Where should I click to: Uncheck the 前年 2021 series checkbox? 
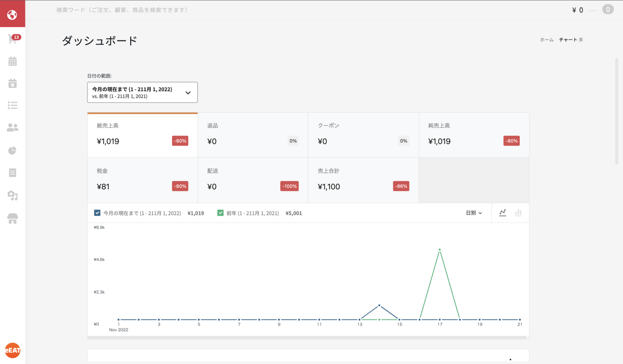click(220, 213)
